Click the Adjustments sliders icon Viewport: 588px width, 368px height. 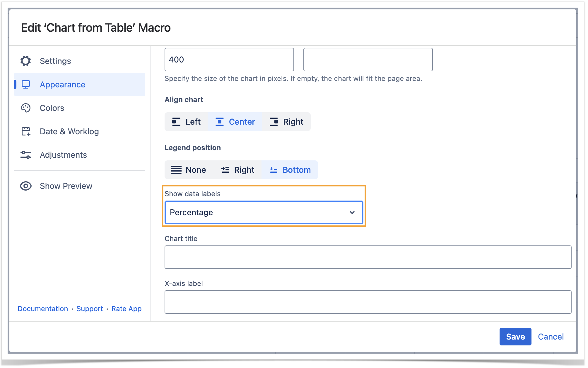[26, 155]
